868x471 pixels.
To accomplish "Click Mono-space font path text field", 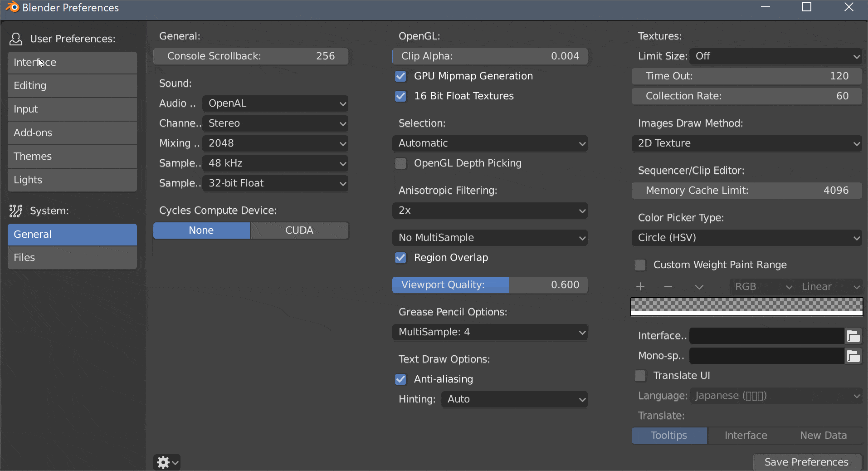I will [x=767, y=356].
